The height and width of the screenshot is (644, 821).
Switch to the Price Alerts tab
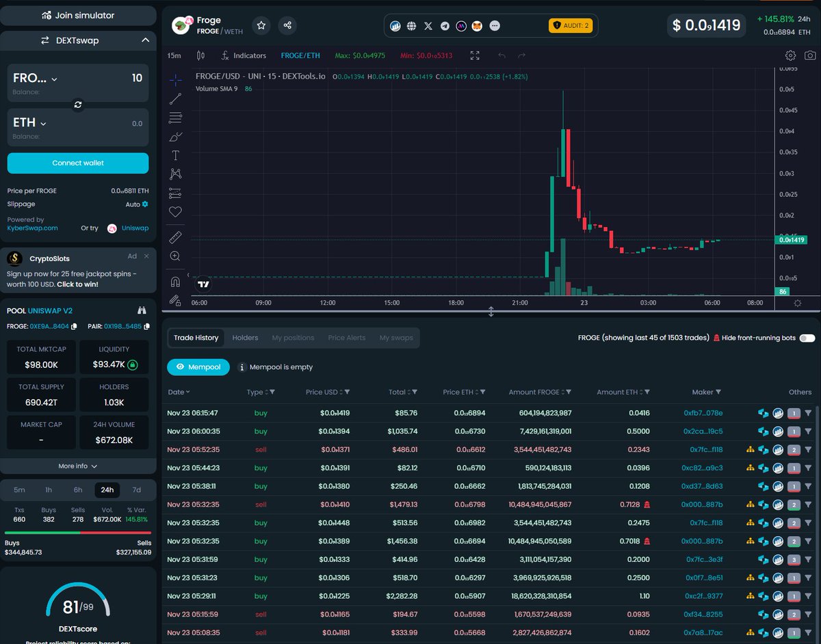pos(347,338)
